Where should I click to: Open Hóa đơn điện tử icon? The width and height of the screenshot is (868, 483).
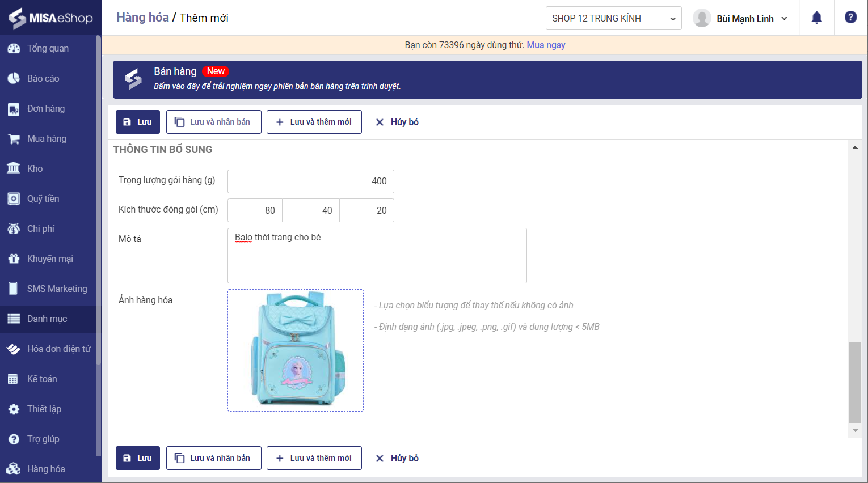point(14,349)
